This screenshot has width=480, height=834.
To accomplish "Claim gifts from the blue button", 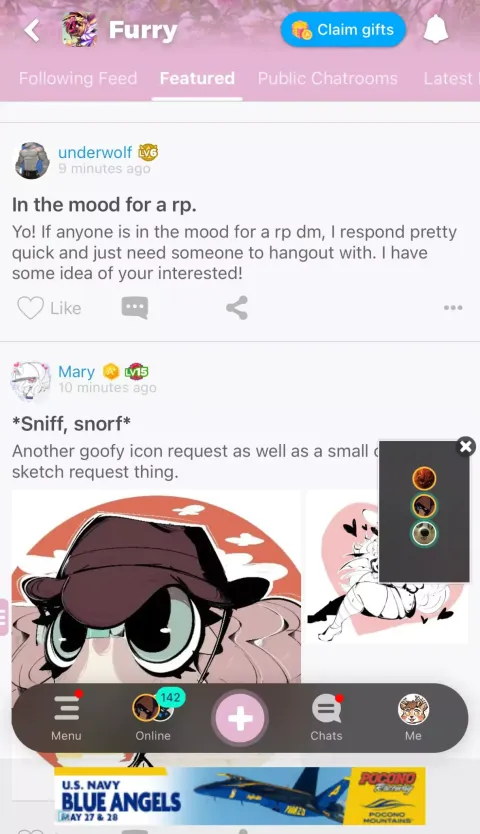I will click(343, 30).
